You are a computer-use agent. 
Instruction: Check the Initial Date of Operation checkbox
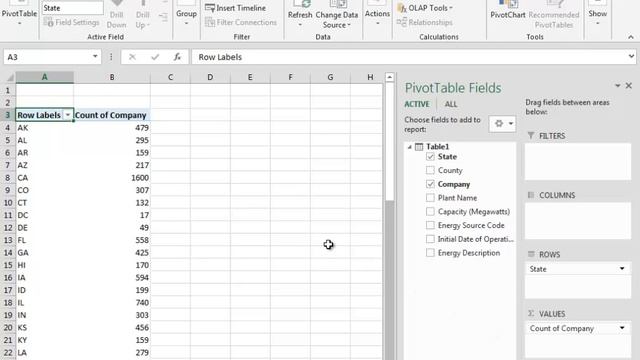pos(430,239)
